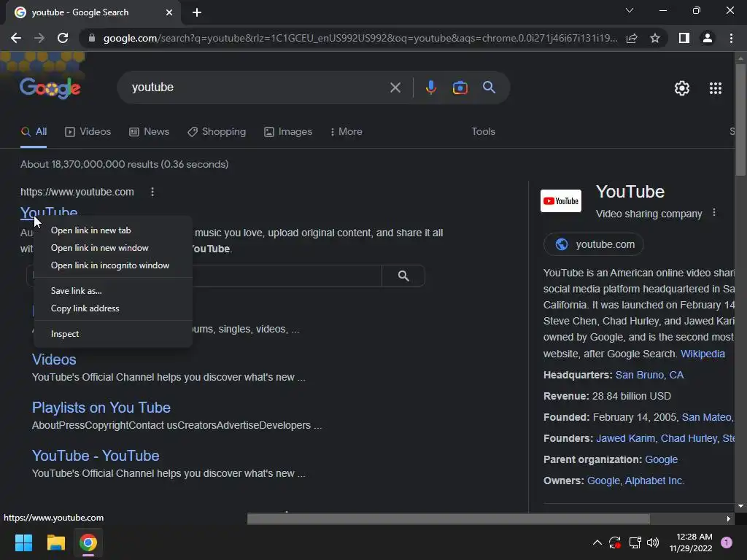The width and height of the screenshot is (747, 560).
Task: Click the address bar URL
Action: (360, 38)
